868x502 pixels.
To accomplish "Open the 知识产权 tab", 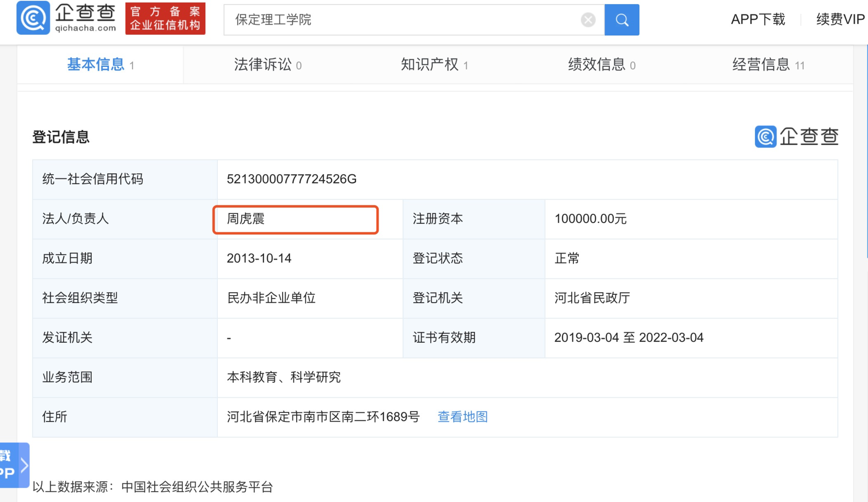I will click(430, 65).
